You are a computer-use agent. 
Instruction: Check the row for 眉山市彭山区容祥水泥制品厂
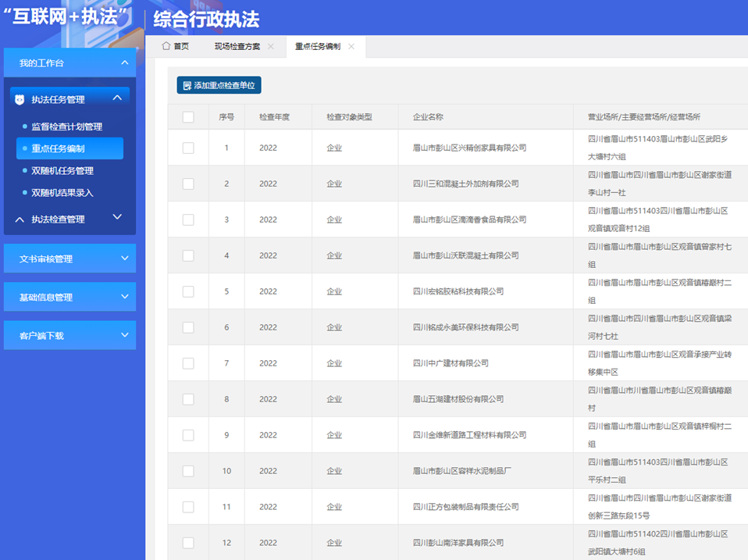(188, 471)
